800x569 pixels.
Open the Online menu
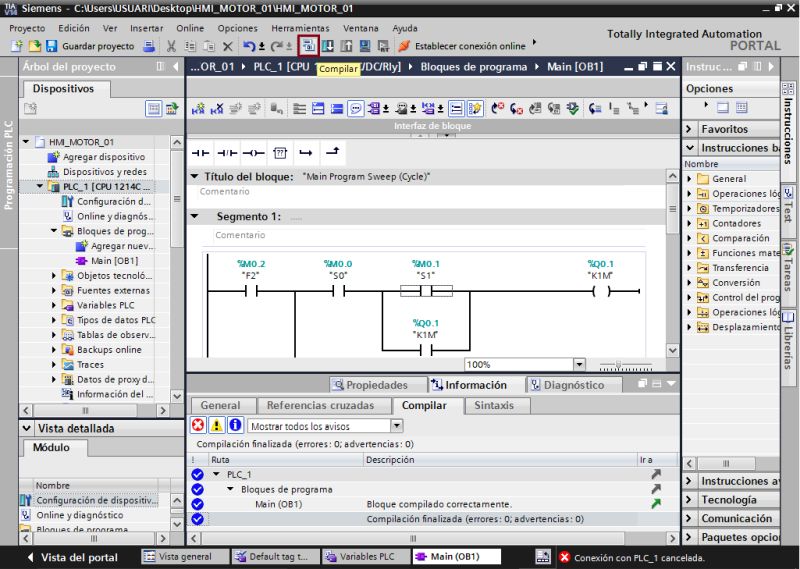pos(190,29)
